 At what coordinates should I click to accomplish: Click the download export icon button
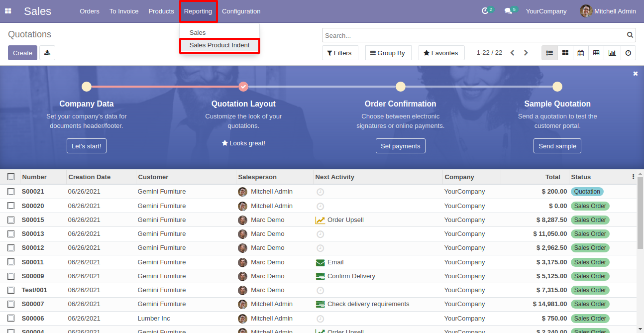[x=47, y=53]
